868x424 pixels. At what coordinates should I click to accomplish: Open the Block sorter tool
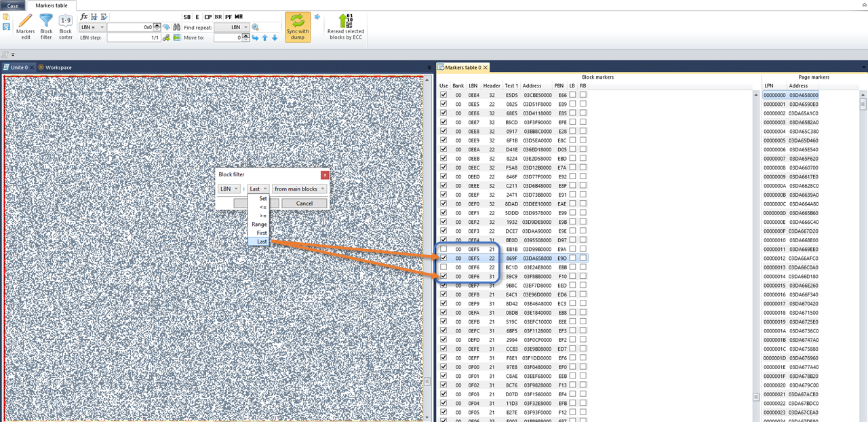[x=65, y=27]
